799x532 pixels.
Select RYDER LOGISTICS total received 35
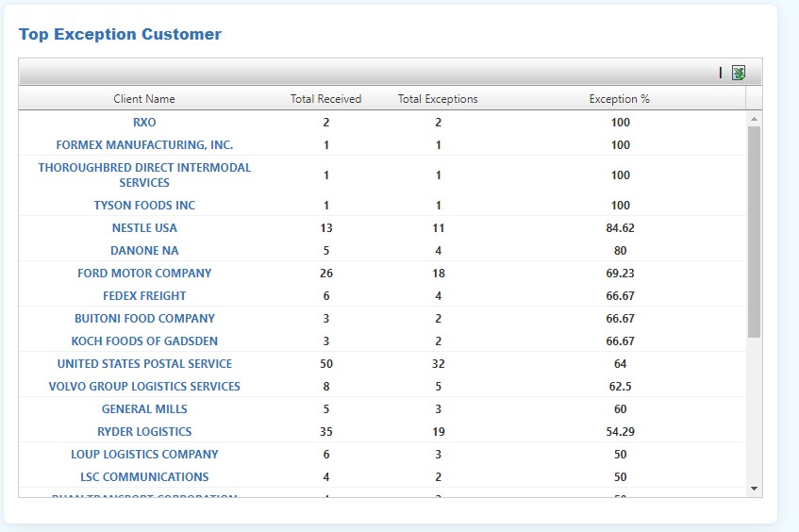326,432
